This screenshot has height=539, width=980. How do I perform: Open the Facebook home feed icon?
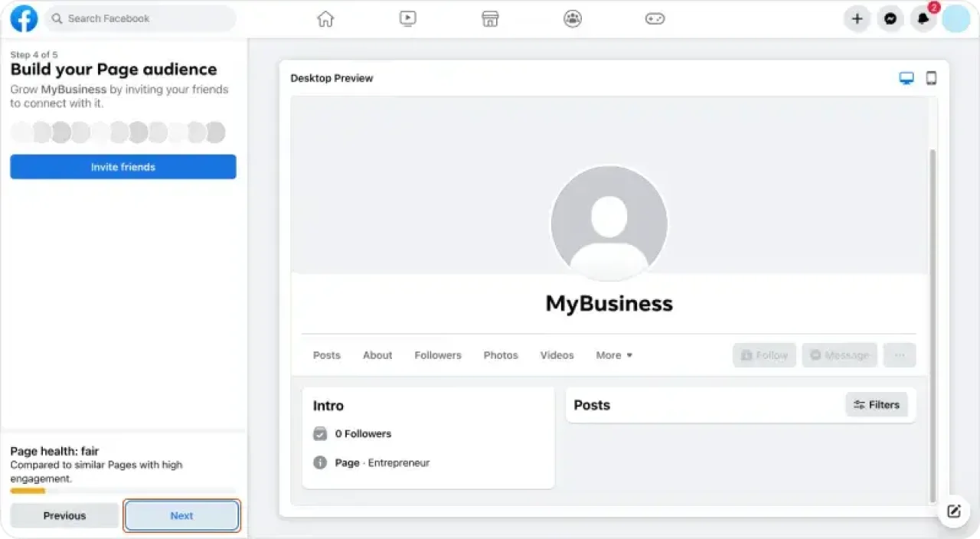tap(325, 18)
